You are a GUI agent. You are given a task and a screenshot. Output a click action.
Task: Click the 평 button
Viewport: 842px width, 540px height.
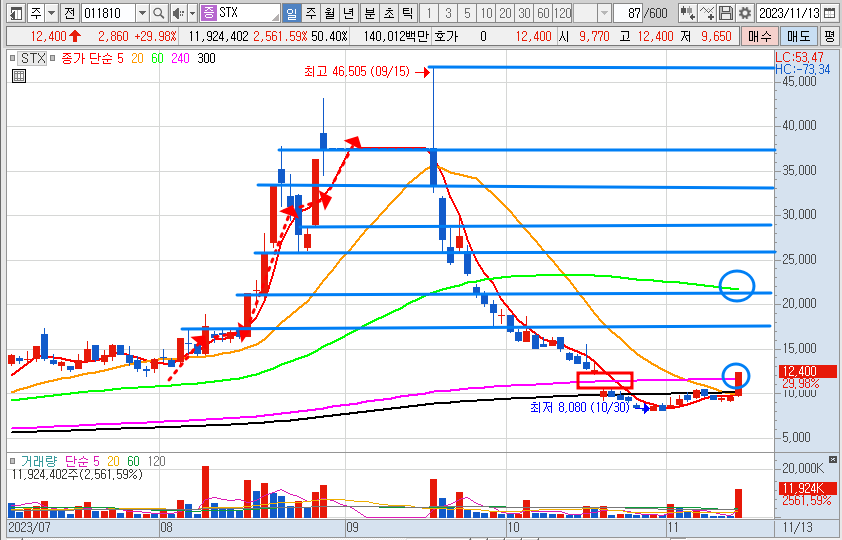pos(829,37)
